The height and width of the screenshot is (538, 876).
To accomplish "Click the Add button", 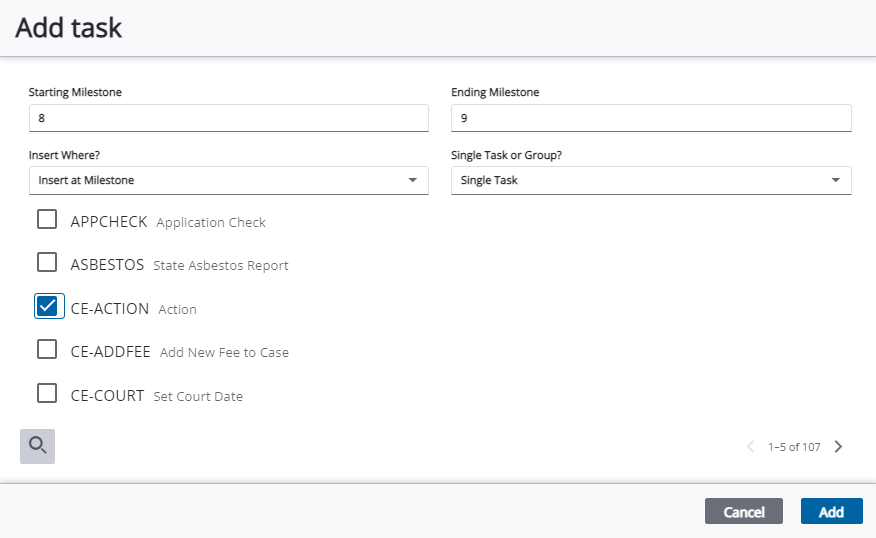I will pos(831,511).
